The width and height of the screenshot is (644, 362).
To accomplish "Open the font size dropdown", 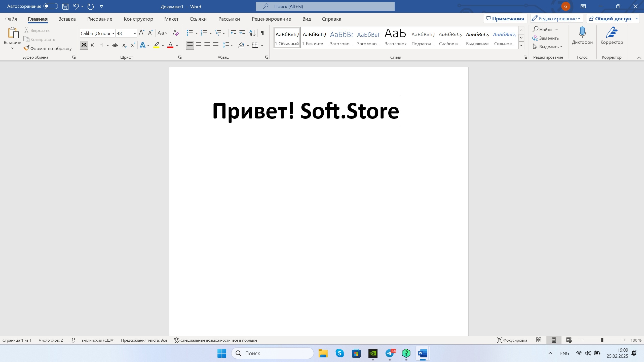I will [x=135, y=33].
